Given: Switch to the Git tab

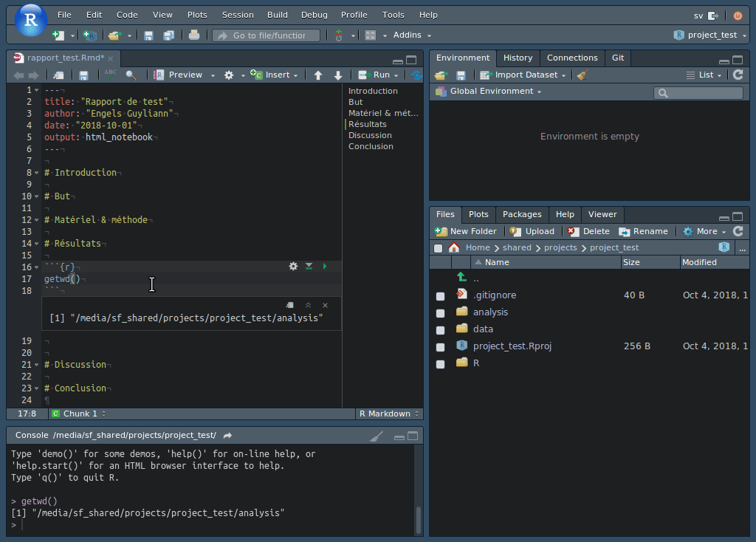Looking at the screenshot, I should (x=618, y=58).
